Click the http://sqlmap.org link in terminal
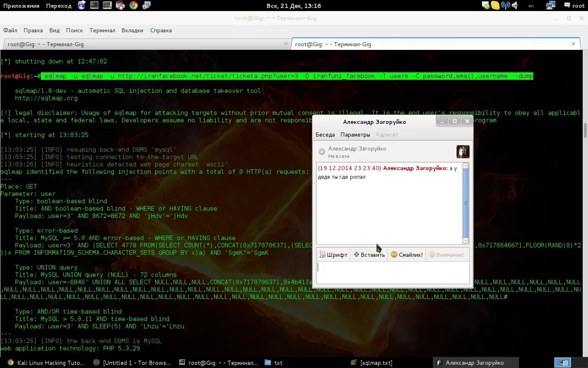 (x=46, y=98)
